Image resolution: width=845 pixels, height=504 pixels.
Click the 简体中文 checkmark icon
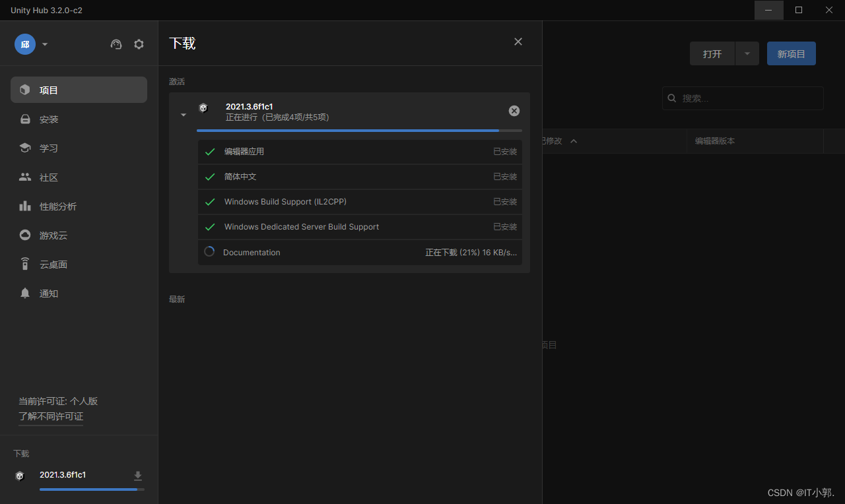tap(210, 177)
